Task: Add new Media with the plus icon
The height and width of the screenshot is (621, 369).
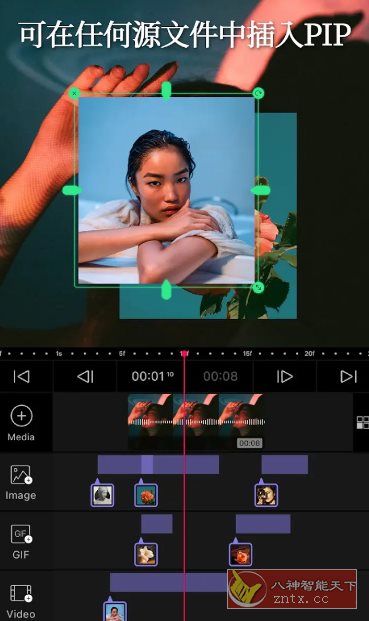Action: pyautogui.click(x=21, y=416)
